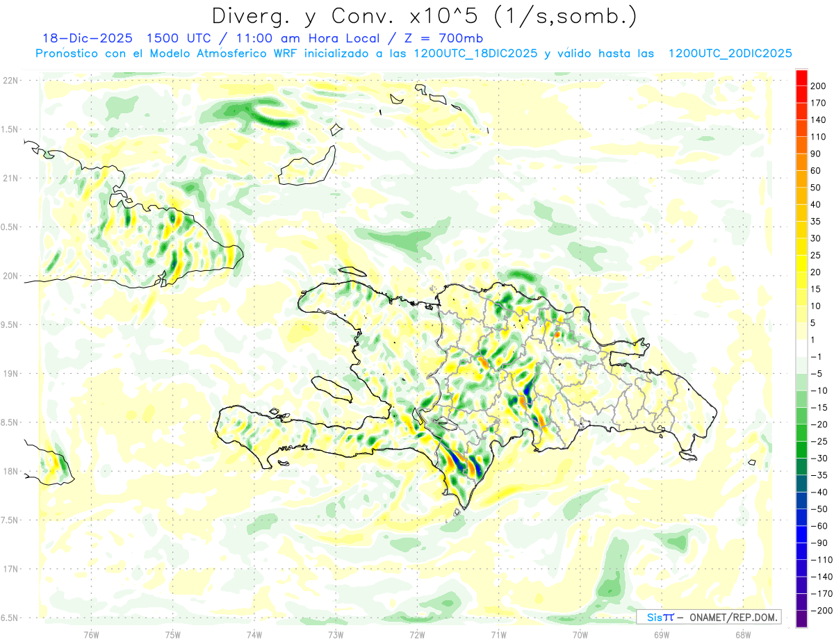834x644 pixels.
Task: Click the '1.5N' latitude label
Action: 10,129
